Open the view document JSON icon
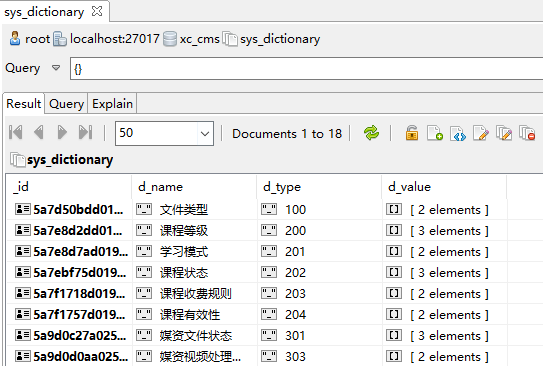The height and width of the screenshot is (366, 543). tap(458, 133)
